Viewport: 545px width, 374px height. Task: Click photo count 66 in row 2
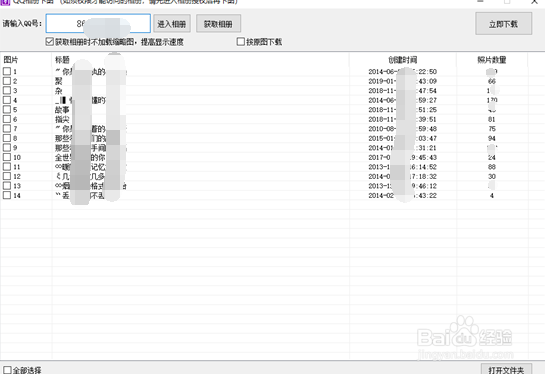coord(492,81)
